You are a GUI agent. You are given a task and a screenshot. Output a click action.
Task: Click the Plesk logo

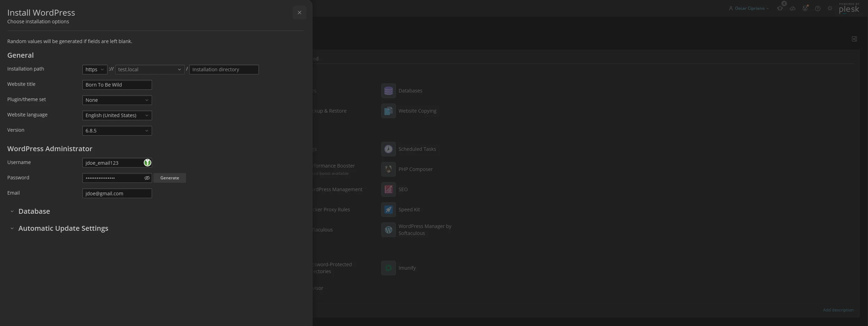coord(849,8)
